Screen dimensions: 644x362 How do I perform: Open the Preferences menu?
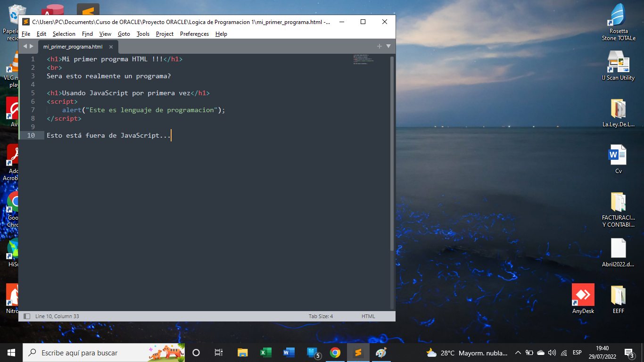coord(194,34)
